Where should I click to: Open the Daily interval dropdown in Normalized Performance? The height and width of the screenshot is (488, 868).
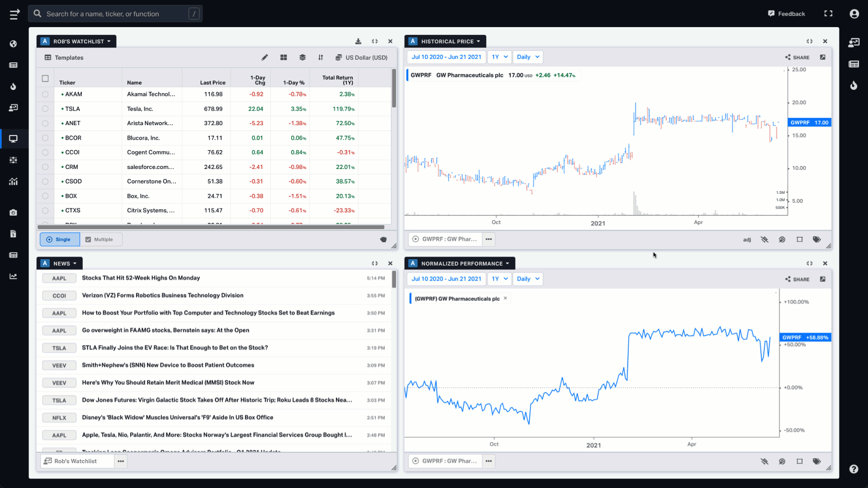528,279
